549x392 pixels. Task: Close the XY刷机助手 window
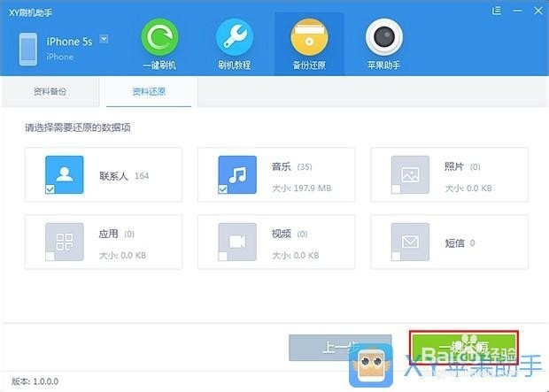(538, 11)
